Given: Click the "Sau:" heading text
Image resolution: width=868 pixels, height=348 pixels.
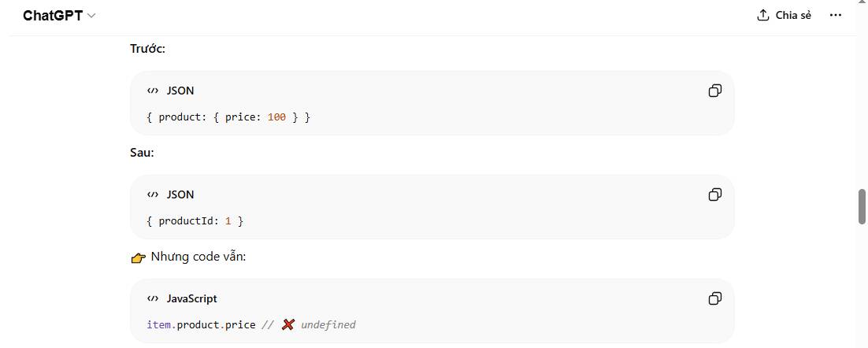Looking at the screenshot, I should (x=142, y=153).
